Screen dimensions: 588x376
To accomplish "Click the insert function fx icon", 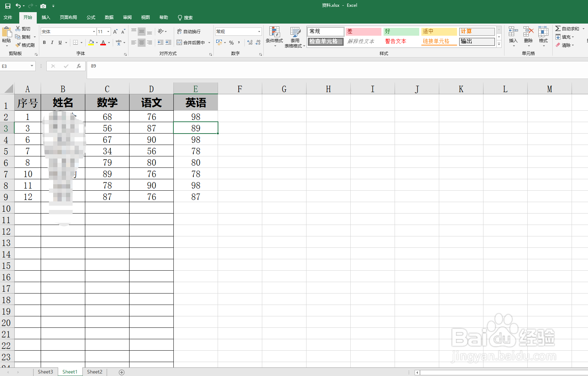I will pos(79,66).
